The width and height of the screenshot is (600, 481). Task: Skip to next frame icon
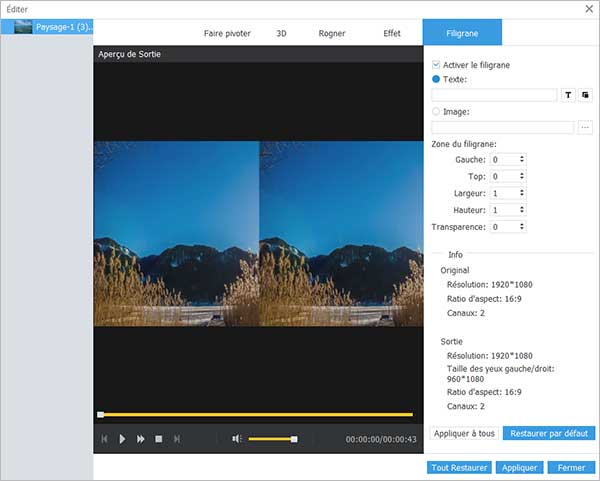tap(177, 439)
